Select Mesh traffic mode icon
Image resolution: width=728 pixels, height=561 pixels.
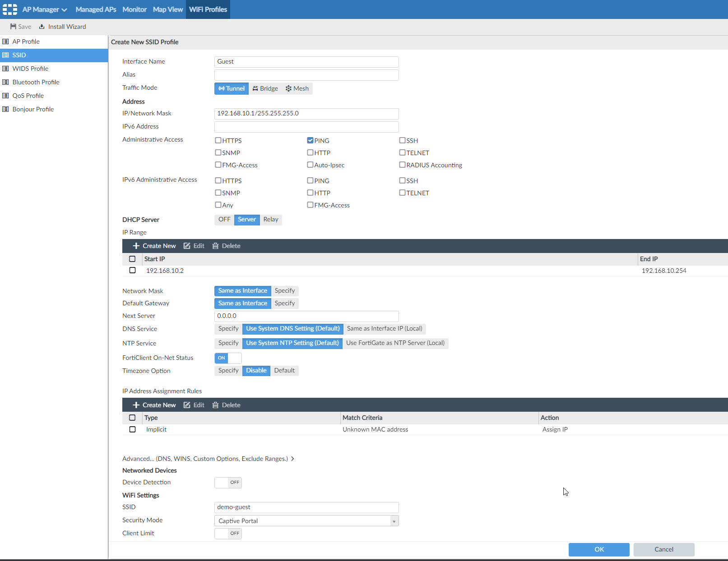288,88
